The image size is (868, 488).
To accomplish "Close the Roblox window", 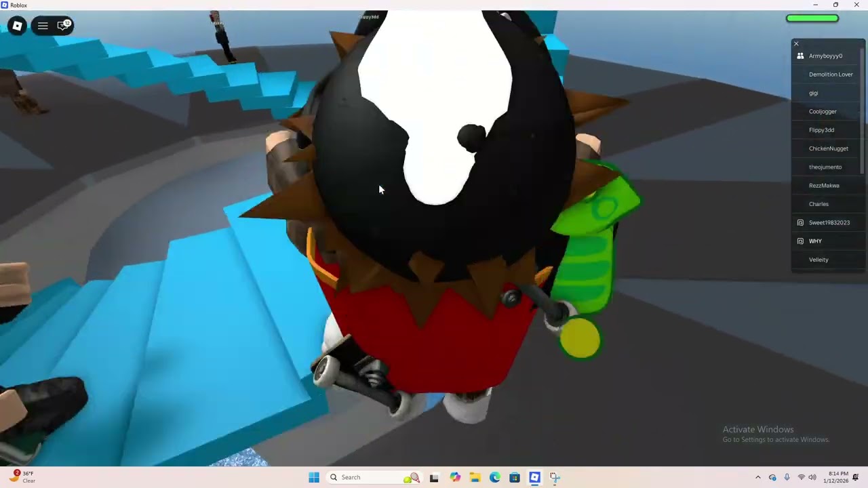I will [x=856, y=5].
